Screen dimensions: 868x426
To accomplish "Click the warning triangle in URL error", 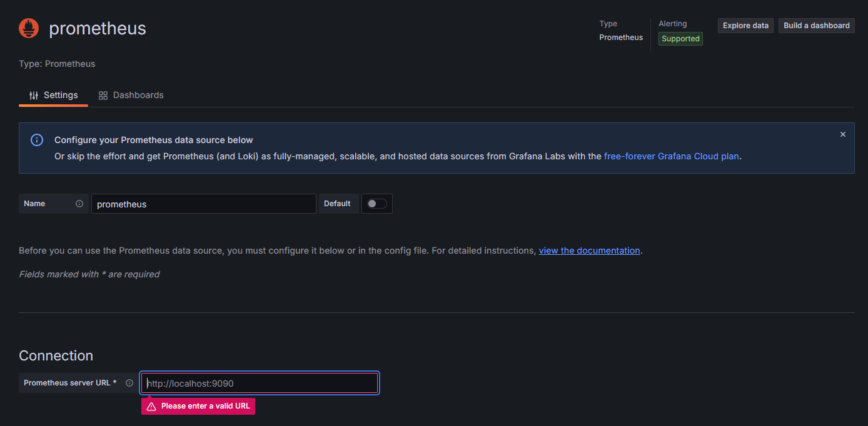I will (x=151, y=407).
